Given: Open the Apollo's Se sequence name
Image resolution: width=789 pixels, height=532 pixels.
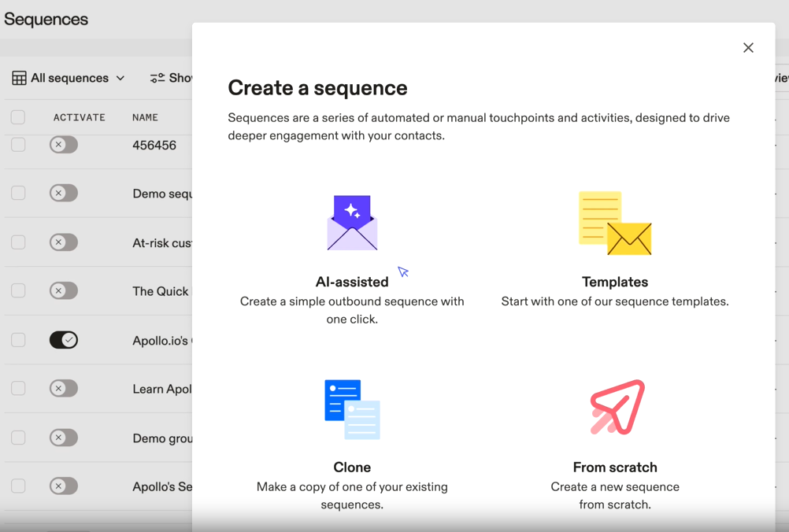Looking at the screenshot, I should pos(162,486).
